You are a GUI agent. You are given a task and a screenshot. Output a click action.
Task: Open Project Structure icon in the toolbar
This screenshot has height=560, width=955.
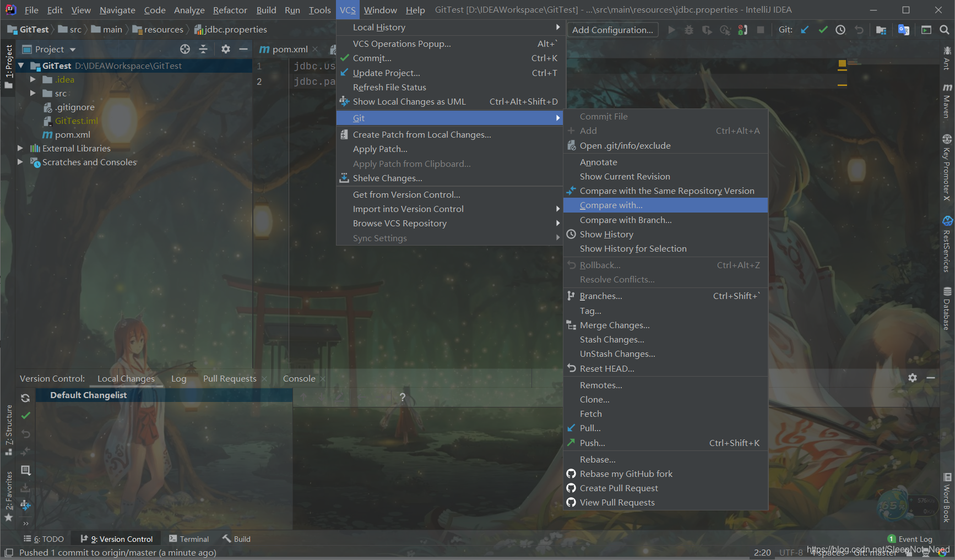point(881,30)
